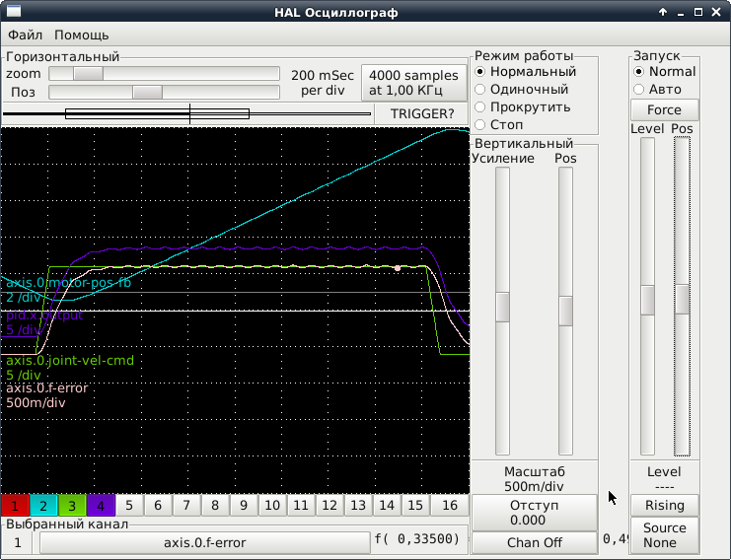This screenshot has width=731, height=560.
Task: Select channel 13 button
Action: pos(358,506)
